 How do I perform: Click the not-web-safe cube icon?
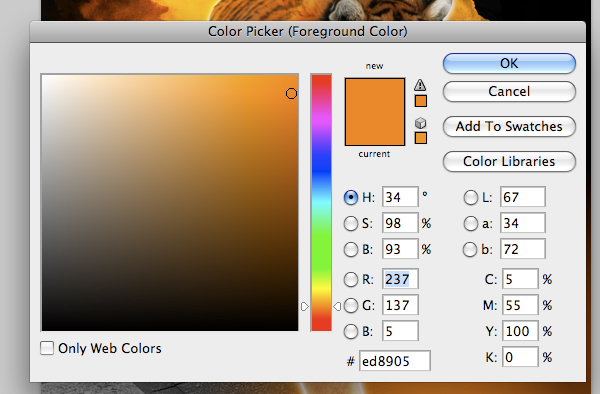421,123
